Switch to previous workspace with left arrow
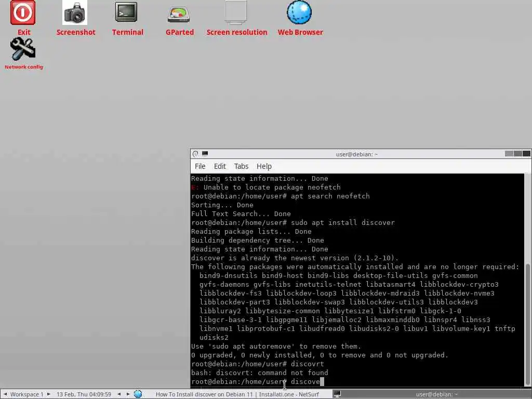The height and width of the screenshot is (399, 532). (x=5, y=394)
